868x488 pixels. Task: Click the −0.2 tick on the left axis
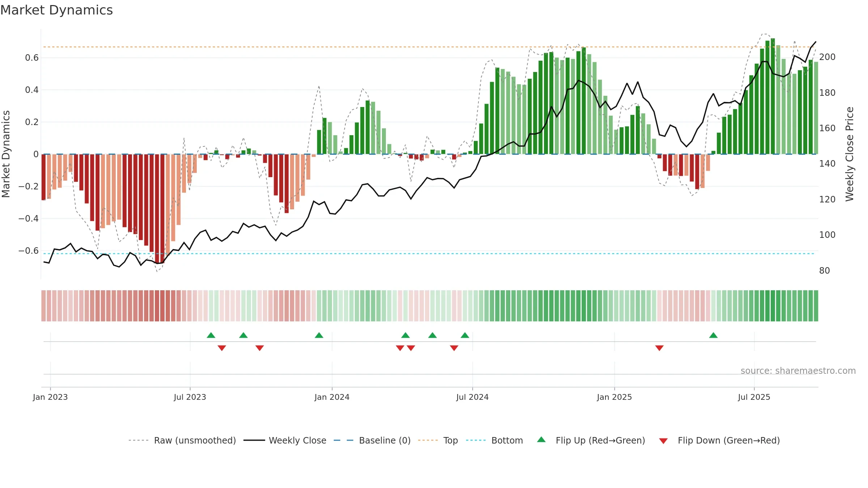28,186
